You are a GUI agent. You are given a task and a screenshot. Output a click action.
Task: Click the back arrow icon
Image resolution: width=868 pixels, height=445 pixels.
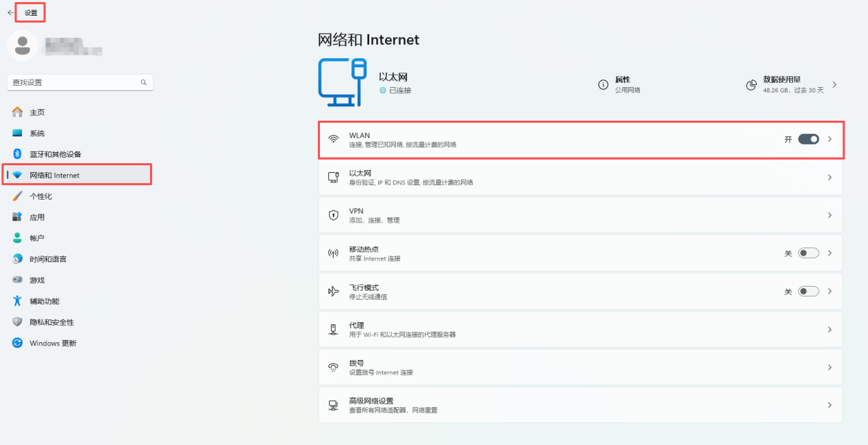[10, 12]
